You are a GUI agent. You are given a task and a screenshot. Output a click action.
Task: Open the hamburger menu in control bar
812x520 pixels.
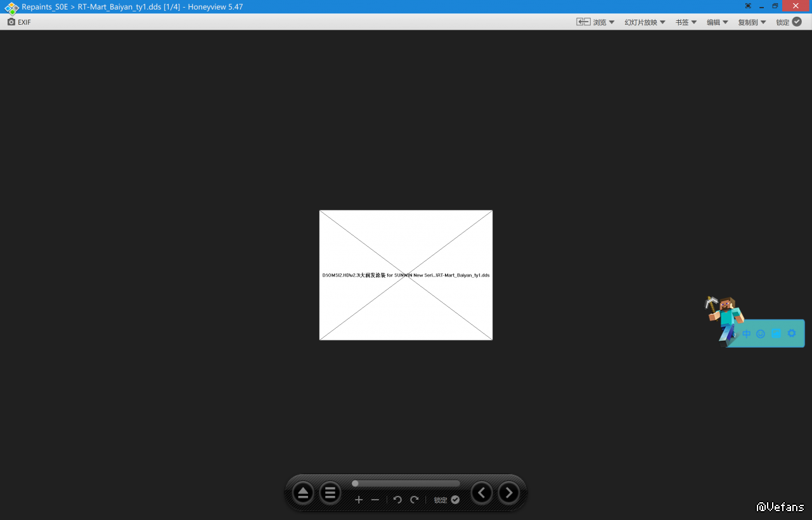pos(330,493)
